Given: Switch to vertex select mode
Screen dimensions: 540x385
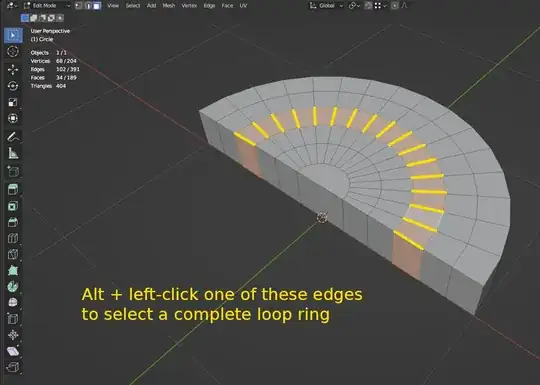Looking at the screenshot, I should (x=79, y=6).
